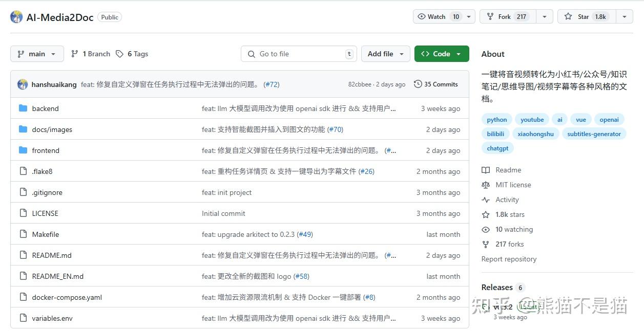Click the Makefile file icon
Viewport: 644px width, 331px height.
pos(23,234)
